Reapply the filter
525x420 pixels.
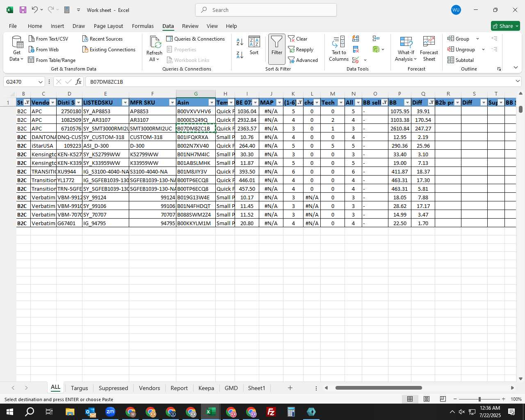pos(301,49)
